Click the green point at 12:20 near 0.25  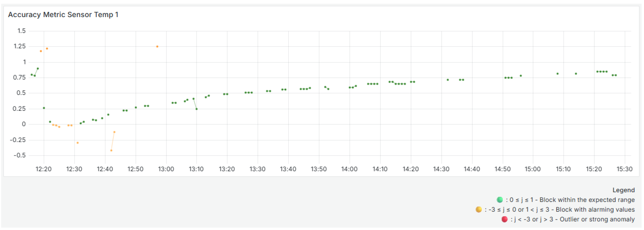(44, 108)
